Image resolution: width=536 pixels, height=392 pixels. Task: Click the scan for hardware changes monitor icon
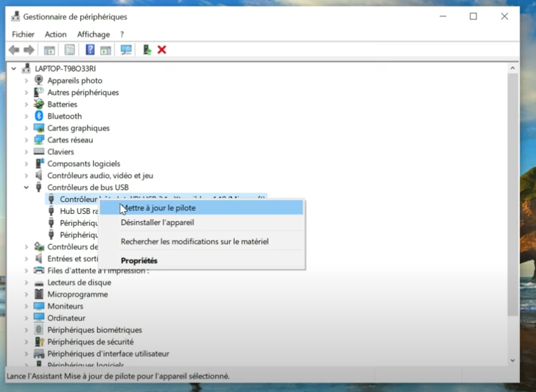click(126, 50)
